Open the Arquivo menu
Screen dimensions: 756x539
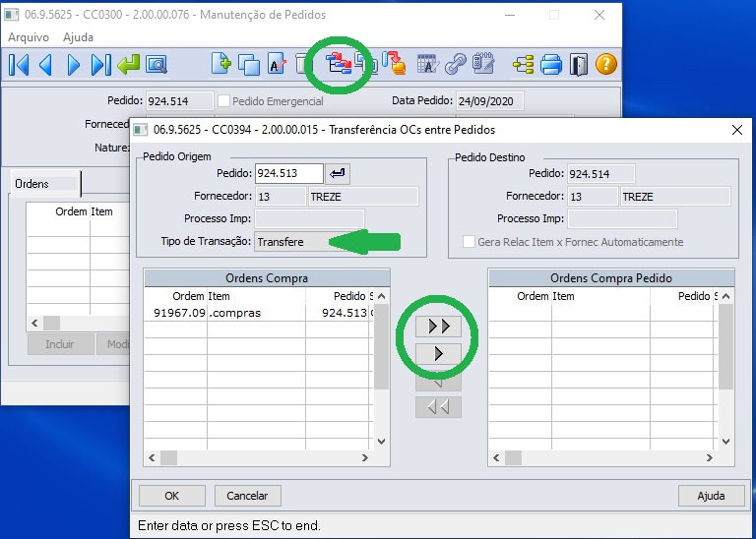tap(29, 37)
